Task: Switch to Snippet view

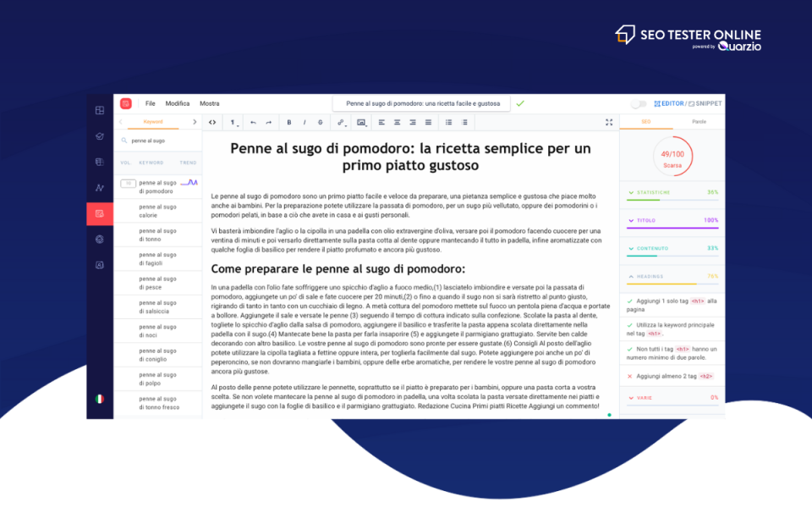Action: click(705, 103)
